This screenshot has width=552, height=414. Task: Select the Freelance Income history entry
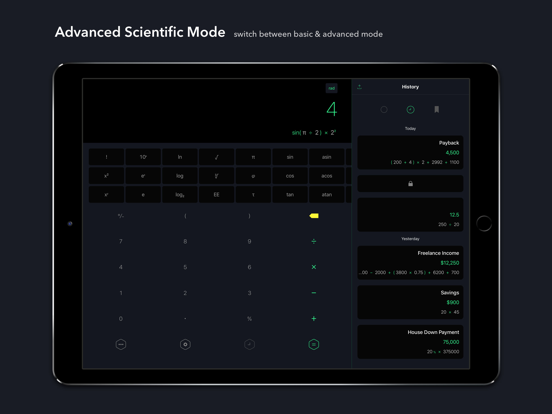(410, 263)
